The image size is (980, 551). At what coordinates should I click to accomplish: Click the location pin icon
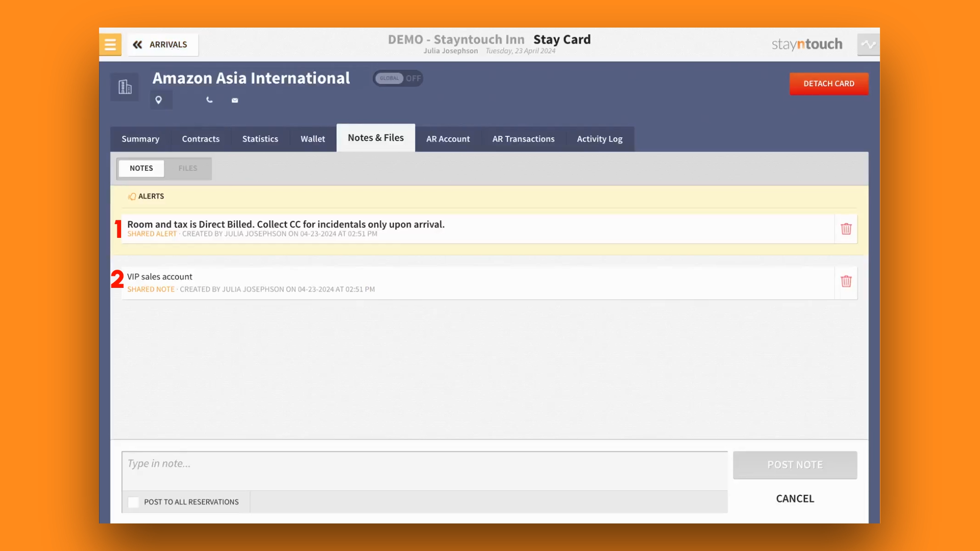coord(159,100)
